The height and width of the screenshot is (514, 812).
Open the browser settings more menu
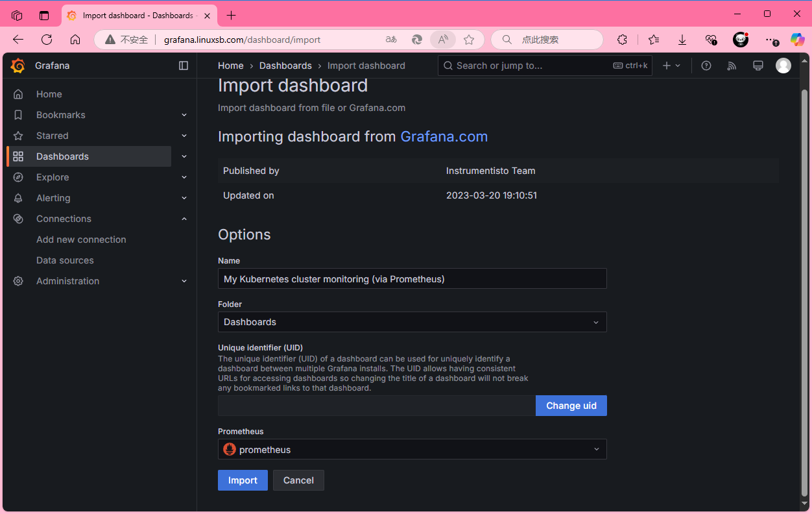pyautogui.click(x=771, y=40)
